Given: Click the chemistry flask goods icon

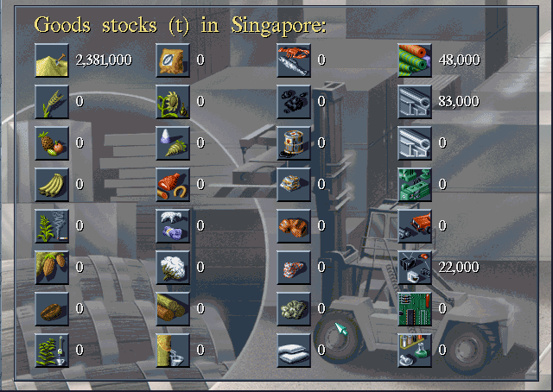Looking at the screenshot, I should 415,351.
